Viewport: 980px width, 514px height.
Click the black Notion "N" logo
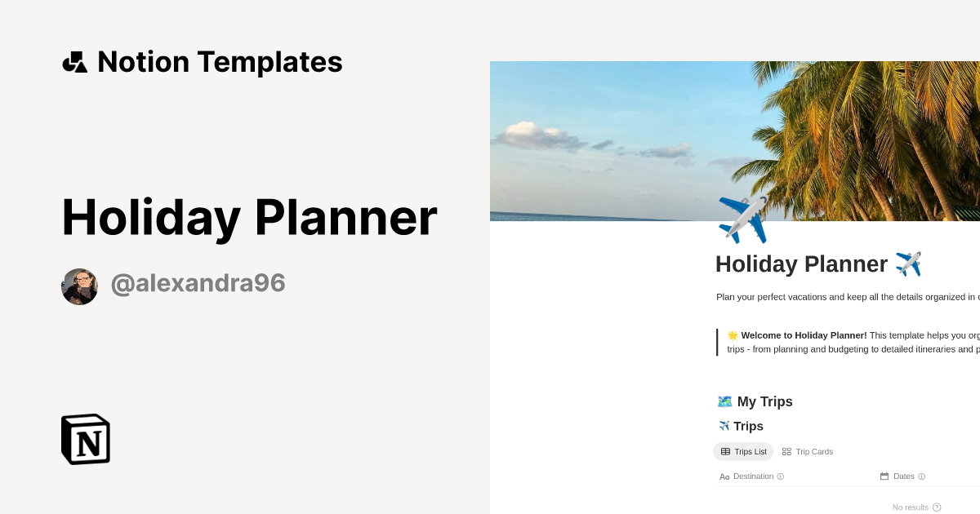(84, 439)
